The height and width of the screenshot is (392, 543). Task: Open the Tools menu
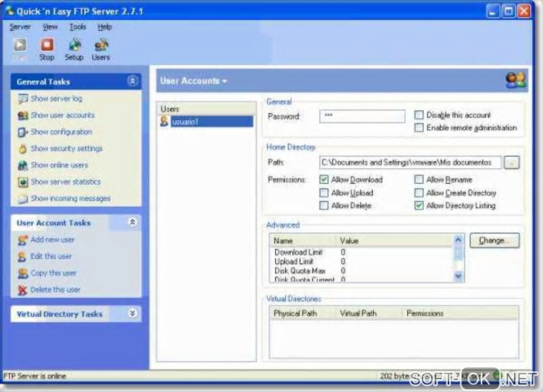[78, 27]
